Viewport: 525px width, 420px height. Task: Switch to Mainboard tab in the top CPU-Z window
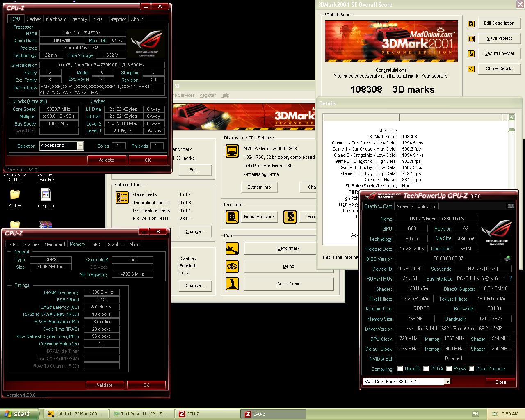[x=56, y=19]
